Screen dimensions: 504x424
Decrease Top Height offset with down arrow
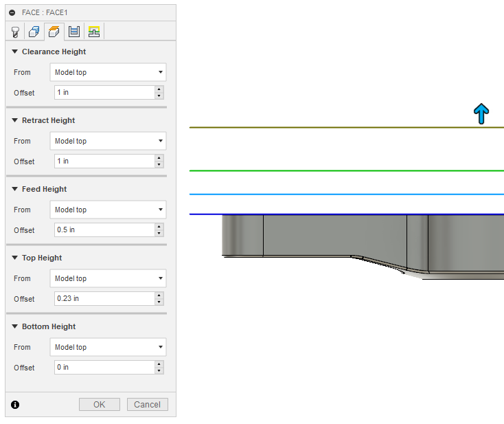(x=159, y=302)
